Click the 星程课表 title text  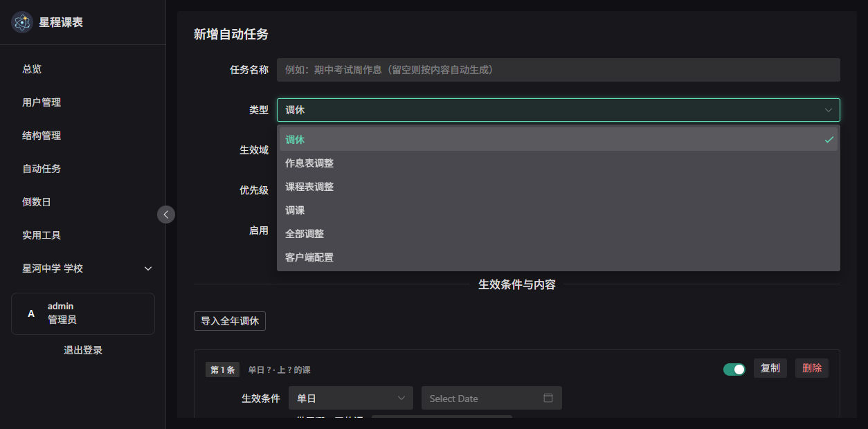point(61,22)
